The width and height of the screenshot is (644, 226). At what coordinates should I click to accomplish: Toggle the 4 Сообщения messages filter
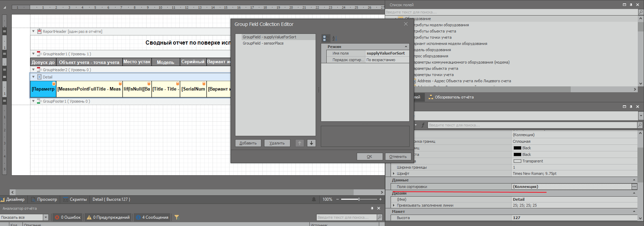coord(152,217)
